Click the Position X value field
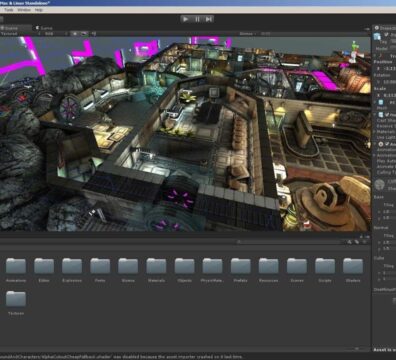This screenshot has width=396, height=360. [x=389, y=68]
